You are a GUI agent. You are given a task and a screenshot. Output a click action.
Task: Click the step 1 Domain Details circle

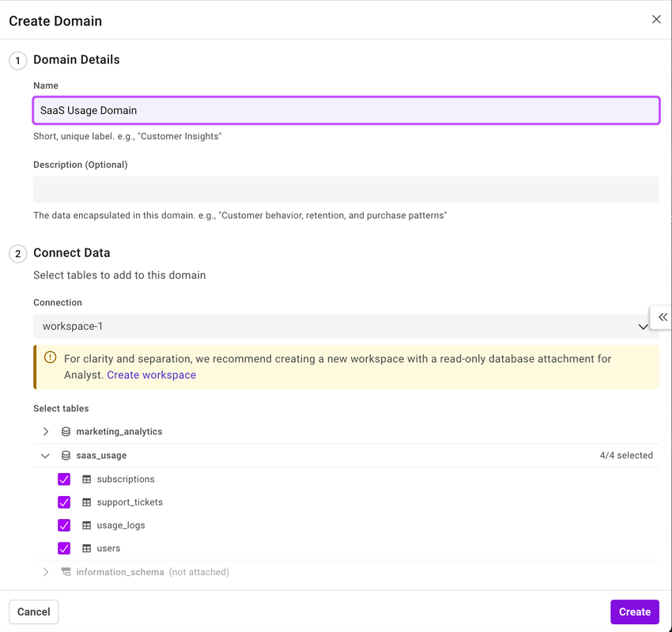(x=17, y=60)
